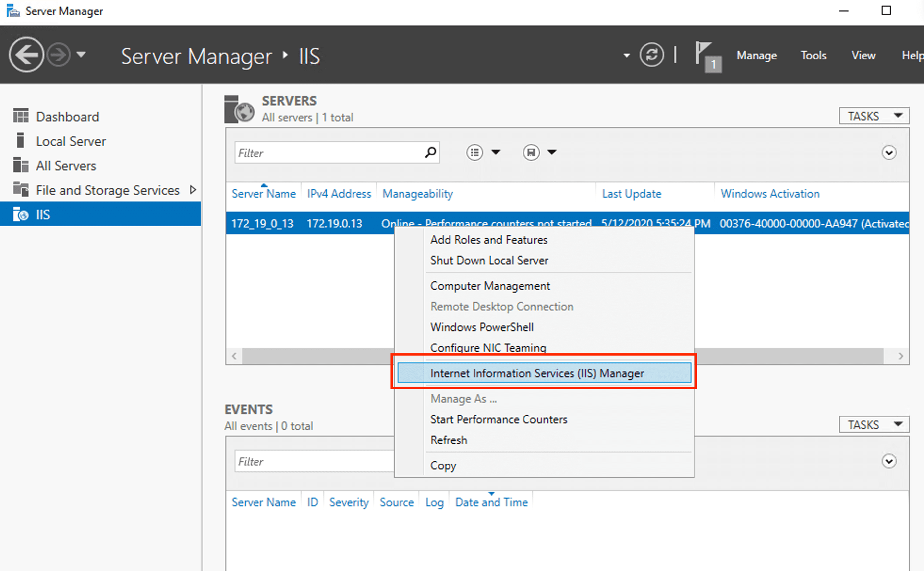This screenshot has width=924, height=571.
Task: Maximize the Server Manager window
Action: pyautogui.click(x=886, y=11)
